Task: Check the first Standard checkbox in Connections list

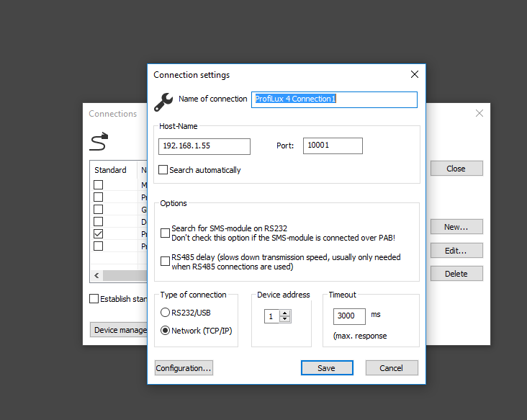Action: (98, 184)
